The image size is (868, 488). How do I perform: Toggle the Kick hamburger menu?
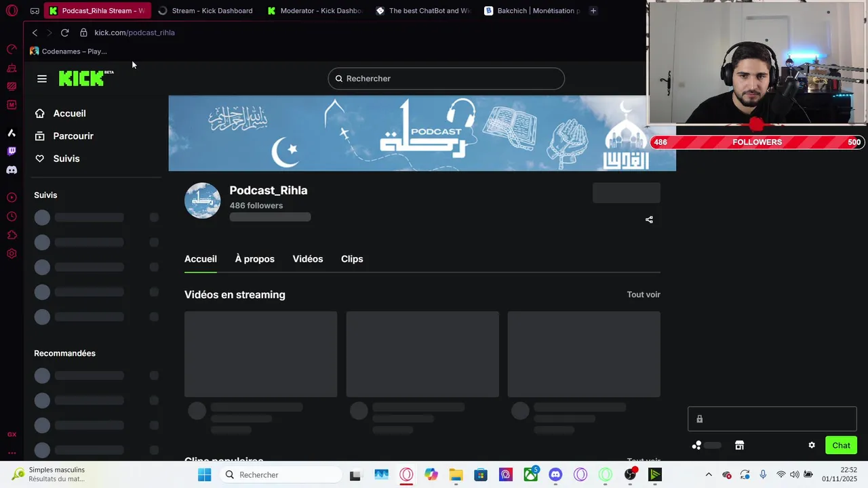[42, 79]
